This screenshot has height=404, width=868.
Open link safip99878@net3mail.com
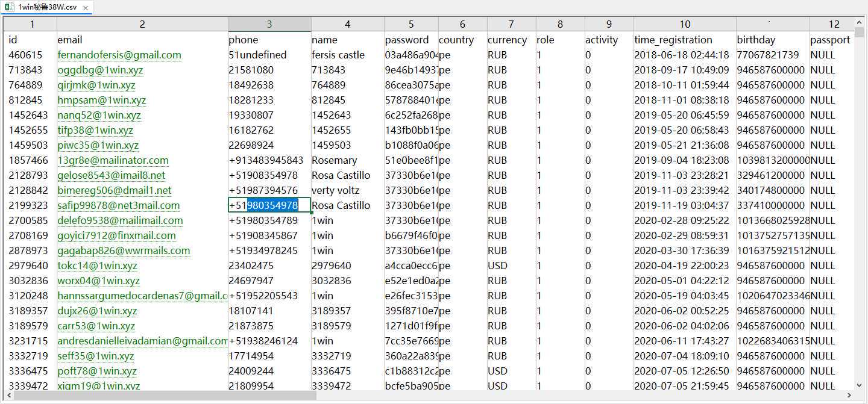[x=119, y=205]
